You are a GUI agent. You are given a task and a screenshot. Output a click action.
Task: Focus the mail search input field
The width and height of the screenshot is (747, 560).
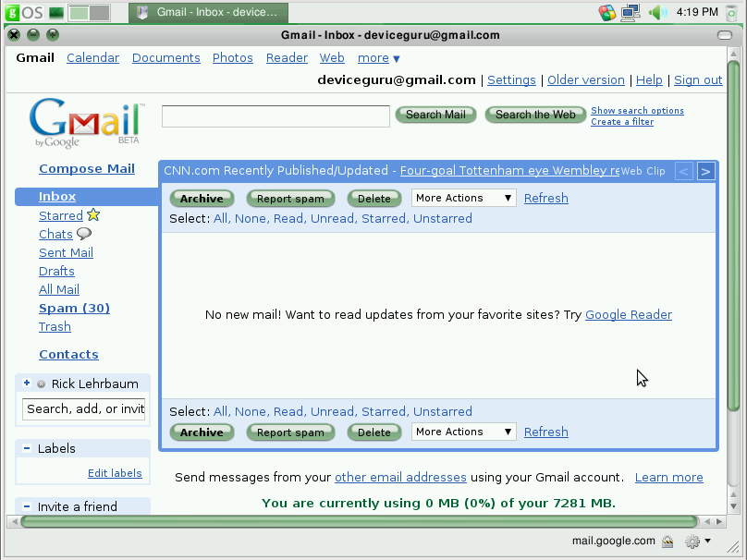276,116
